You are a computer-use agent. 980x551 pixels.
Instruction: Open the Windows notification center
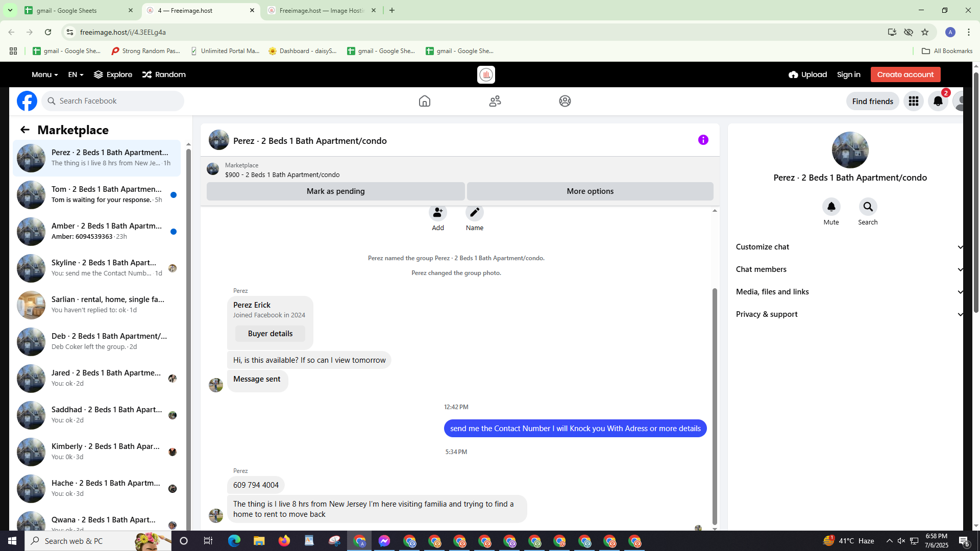coord(964,541)
